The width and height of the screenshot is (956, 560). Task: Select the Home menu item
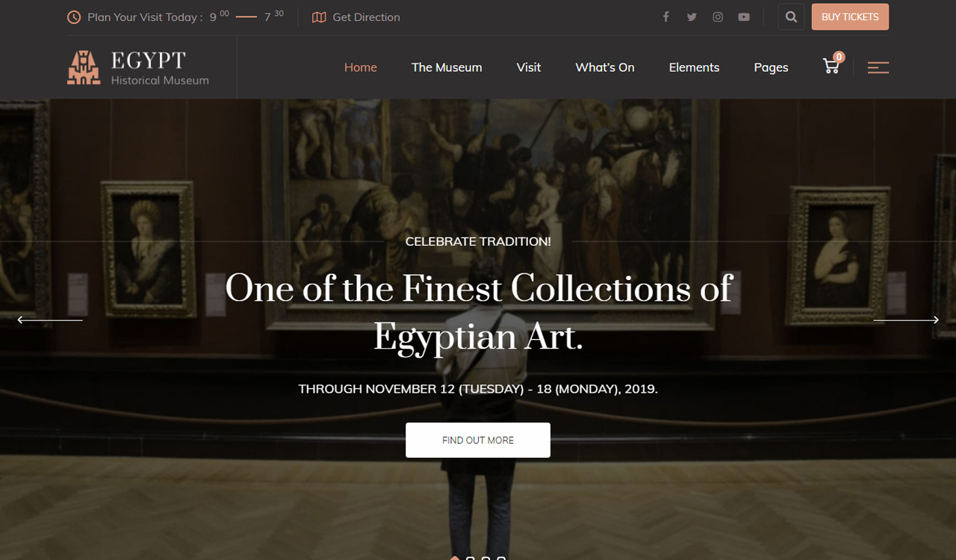pyautogui.click(x=361, y=67)
